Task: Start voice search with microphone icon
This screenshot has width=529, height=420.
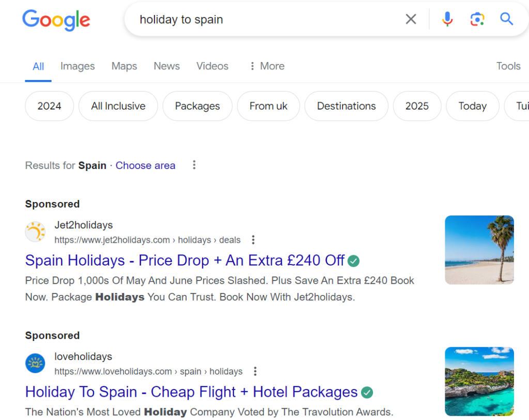Action: 447,19
